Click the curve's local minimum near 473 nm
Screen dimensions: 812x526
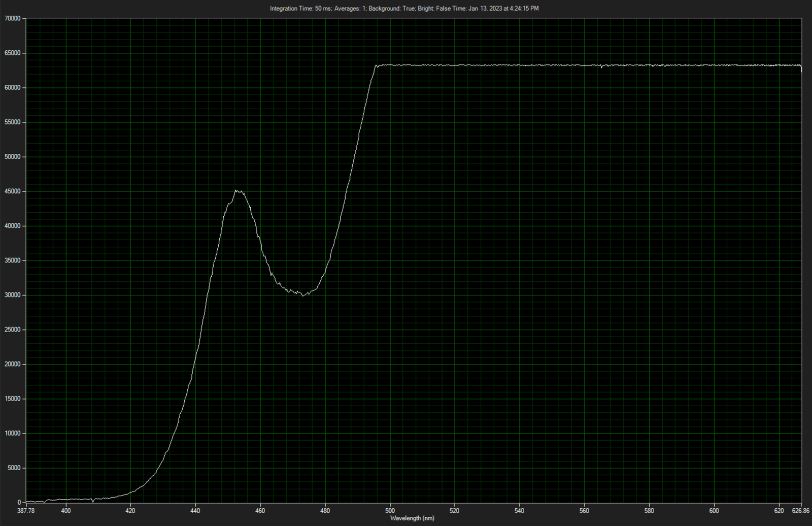[x=302, y=294]
